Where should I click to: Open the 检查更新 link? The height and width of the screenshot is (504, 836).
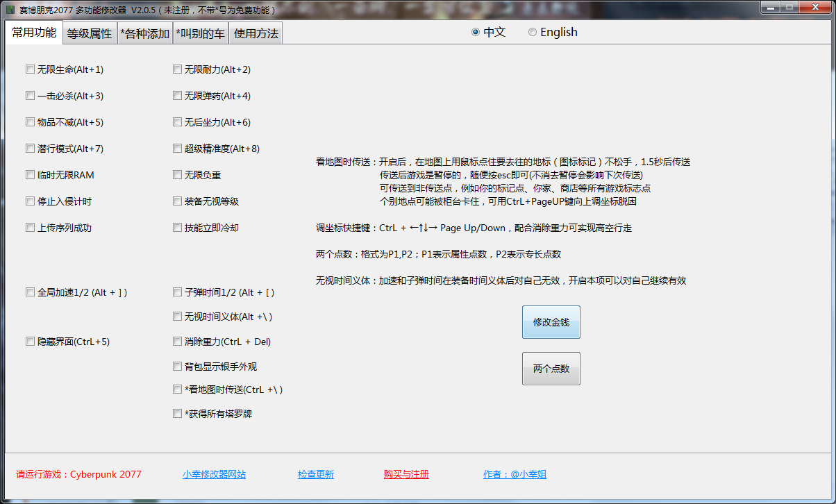(x=316, y=473)
